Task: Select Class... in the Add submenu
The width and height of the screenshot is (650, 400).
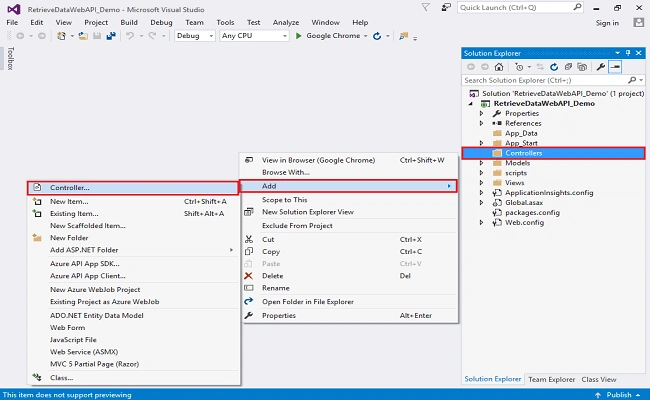Action: (x=133, y=378)
